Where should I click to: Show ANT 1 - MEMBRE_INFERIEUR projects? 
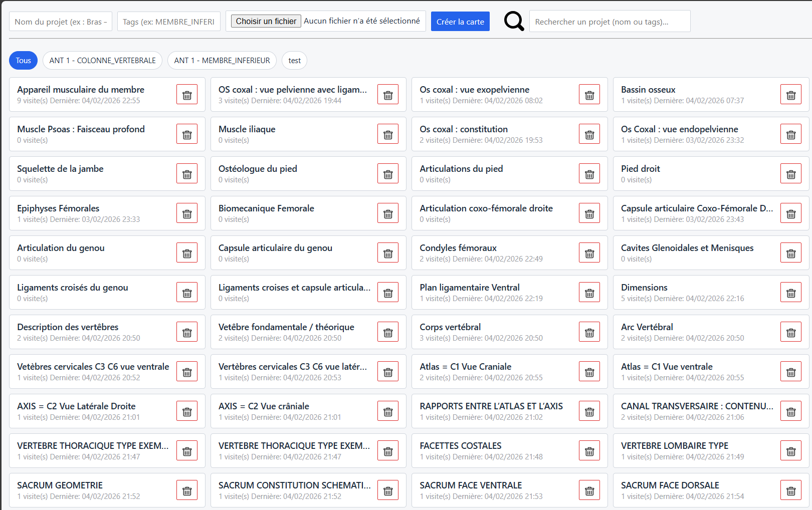(222, 61)
